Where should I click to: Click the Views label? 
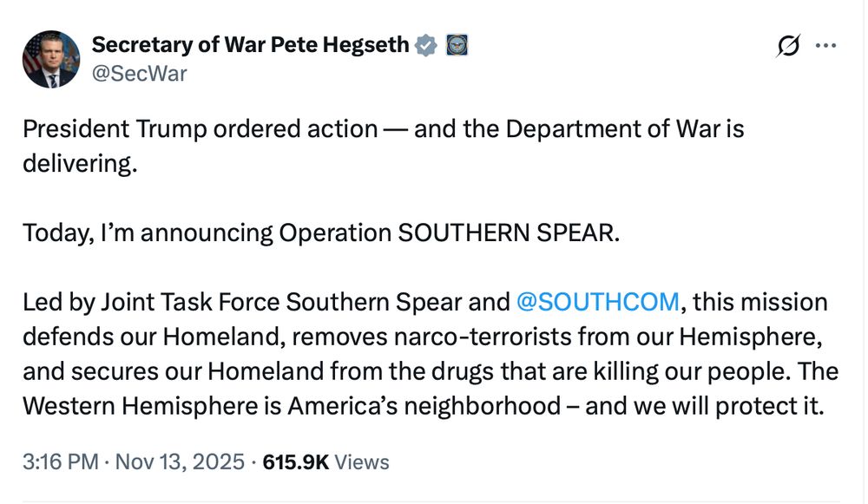point(362,461)
